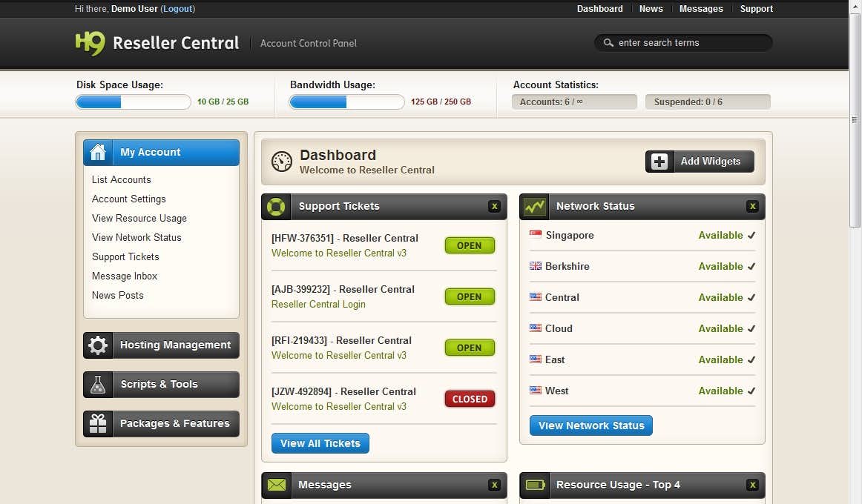The width and height of the screenshot is (862, 504).
Task: Expand the Hosting Management section
Action: click(175, 345)
